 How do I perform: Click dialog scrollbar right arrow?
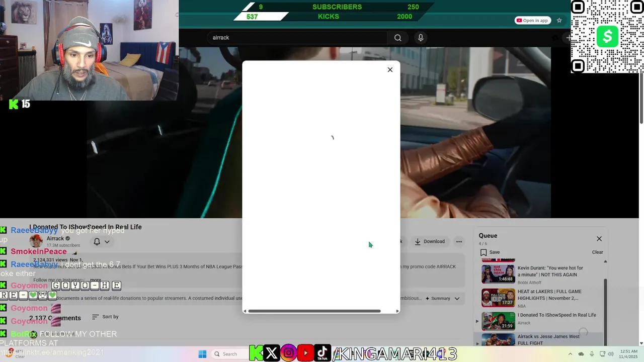[397, 311]
